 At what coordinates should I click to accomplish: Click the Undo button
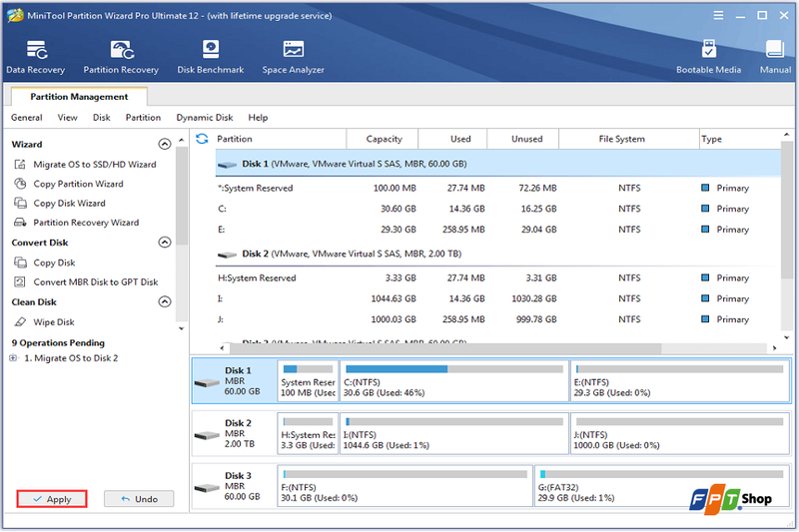click(x=139, y=499)
